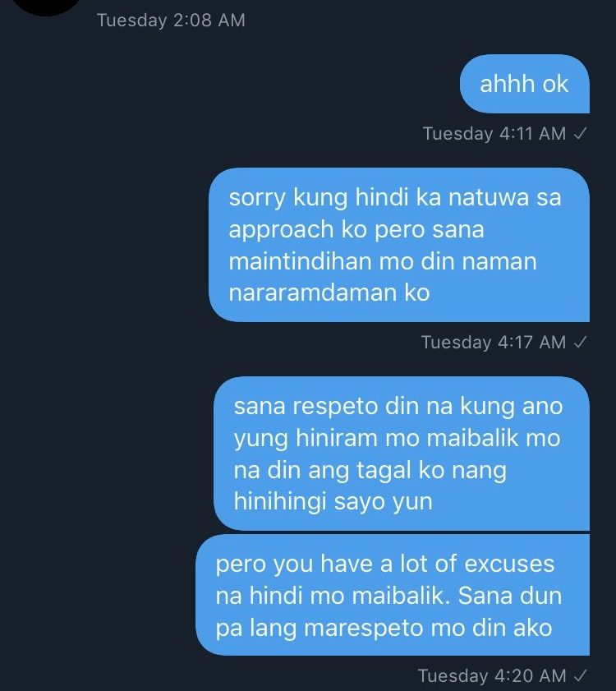This screenshot has width=616, height=691.
Task: Click the delivered checkmark beside 4:20 AM
Action: 581,675
